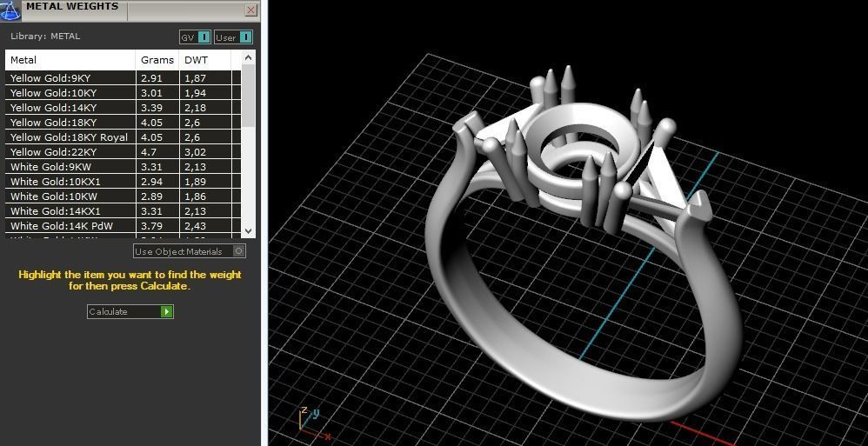Click the 1,94 DWT value

pos(196,93)
